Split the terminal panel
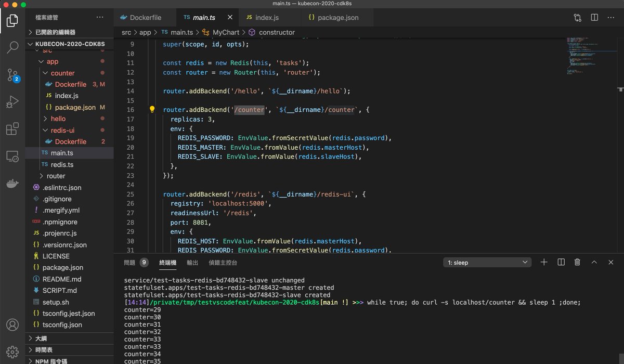This screenshot has width=624, height=364. [x=561, y=262]
